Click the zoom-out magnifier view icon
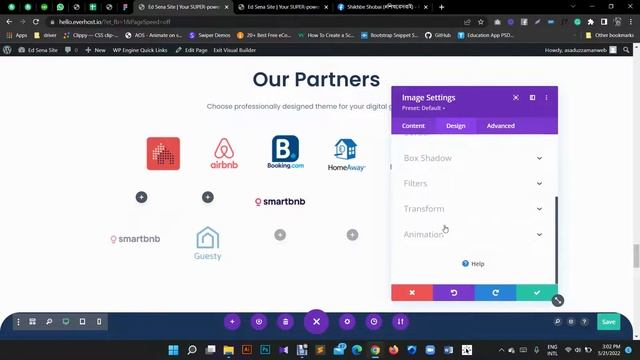The height and width of the screenshot is (360, 640). point(49,322)
